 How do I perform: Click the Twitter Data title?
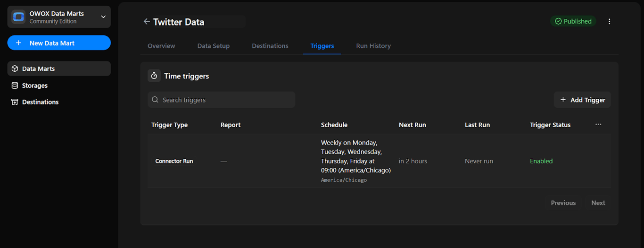tap(179, 22)
